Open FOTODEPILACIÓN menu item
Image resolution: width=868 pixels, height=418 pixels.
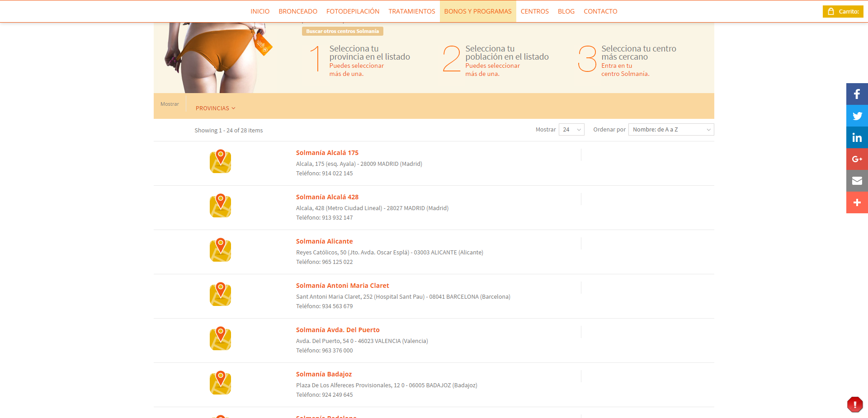353,11
